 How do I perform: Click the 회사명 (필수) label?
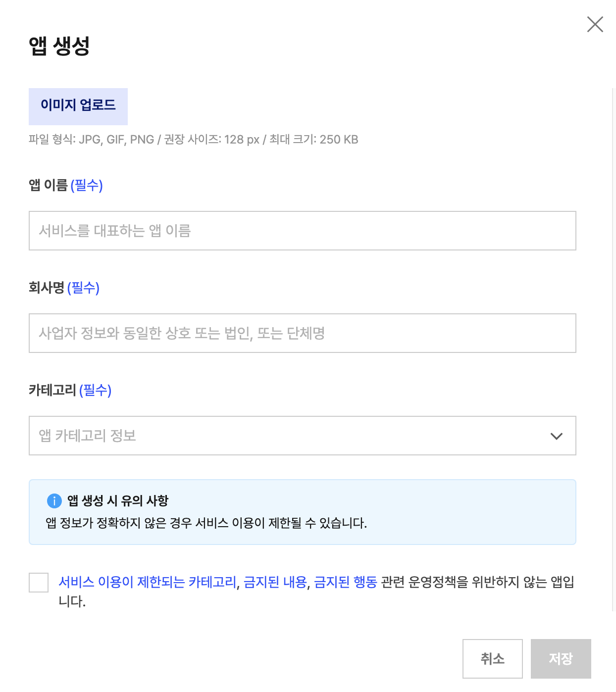coord(64,288)
